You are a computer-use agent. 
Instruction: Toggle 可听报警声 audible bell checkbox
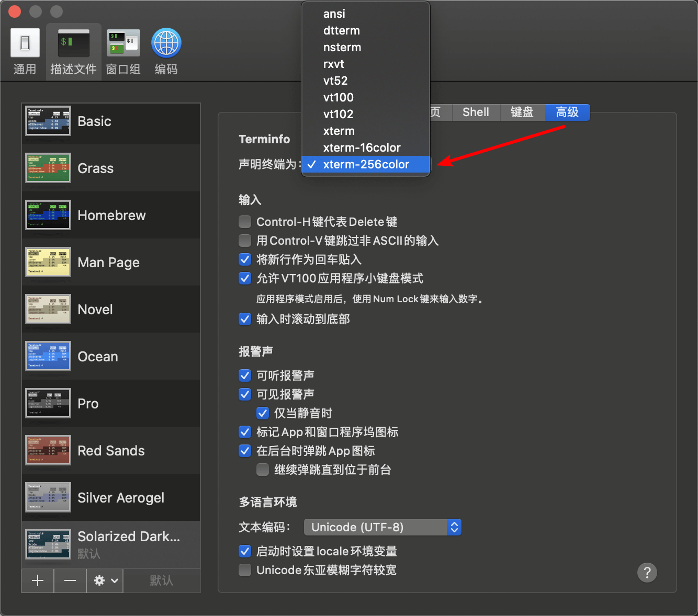click(245, 375)
